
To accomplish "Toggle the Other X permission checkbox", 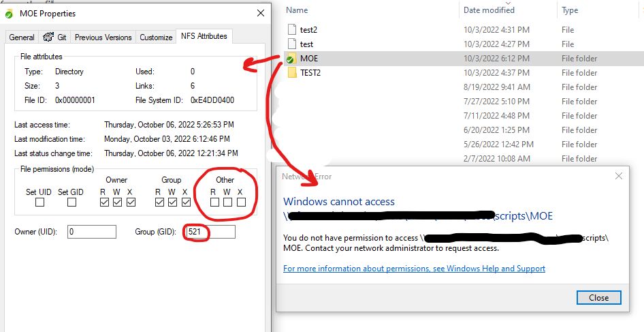I will pyautogui.click(x=242, y=202).
